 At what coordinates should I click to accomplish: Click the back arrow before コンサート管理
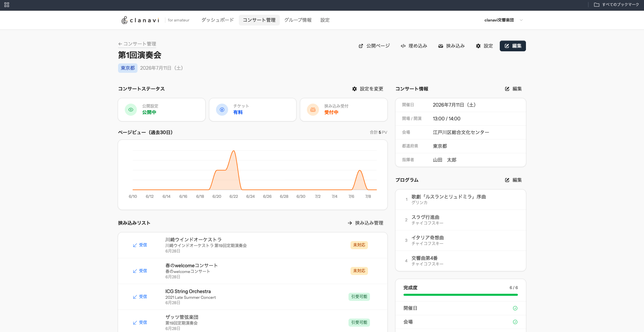point(120,44)
